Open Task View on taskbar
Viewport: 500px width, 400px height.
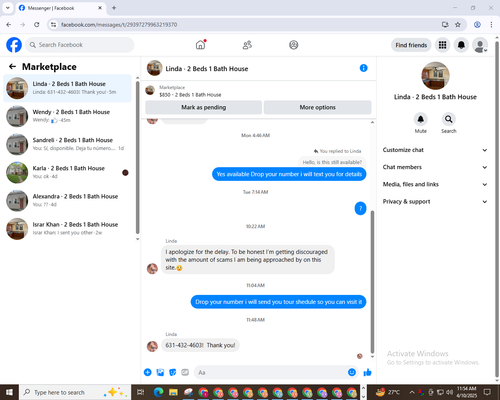tap(140, 392)
